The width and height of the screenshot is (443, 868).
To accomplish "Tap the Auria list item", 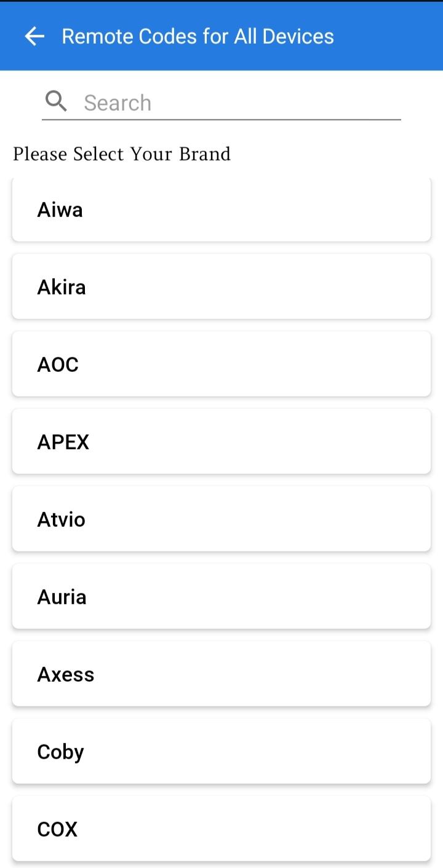I will (221, 596).
